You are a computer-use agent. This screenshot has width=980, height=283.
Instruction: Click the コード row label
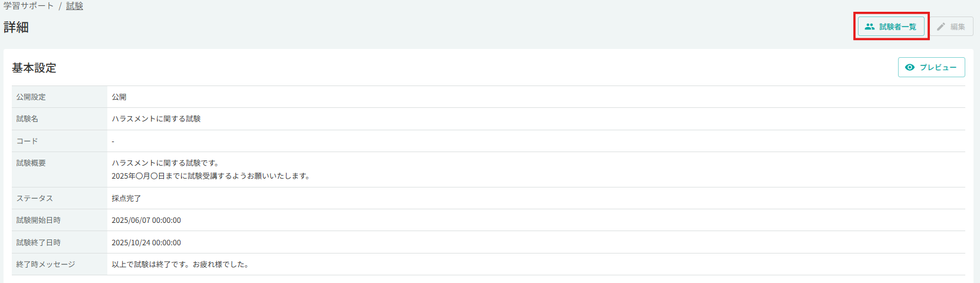(x=27, y=141)
